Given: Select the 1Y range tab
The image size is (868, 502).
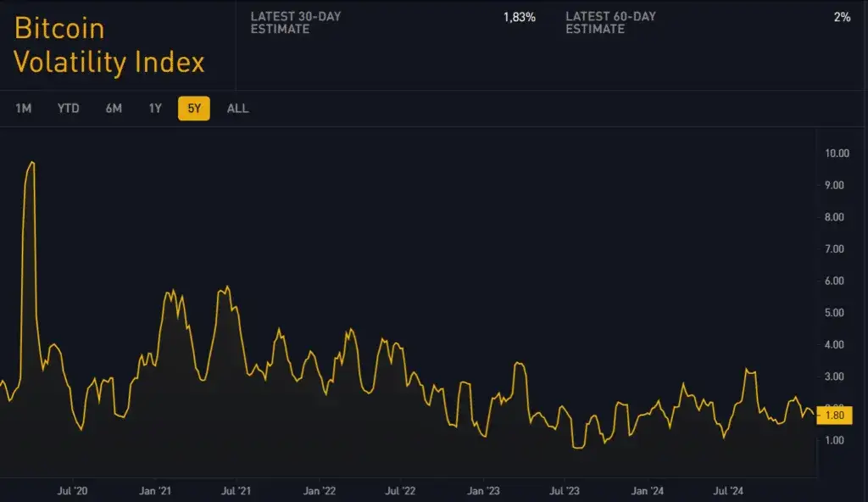Looking at the screenshot, I should pyautogui.click(x=155, y=109).
